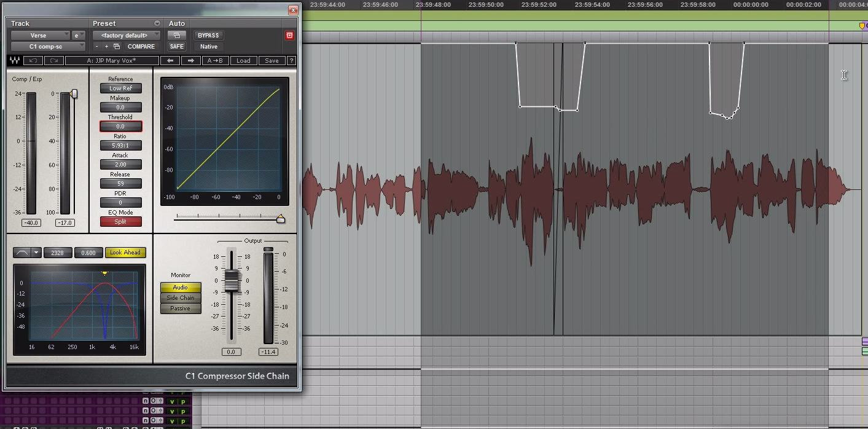Image resolution: width=868 pixels, height=429 pixels.
Task: Select next preset with plus button
Action: (106, 47)
